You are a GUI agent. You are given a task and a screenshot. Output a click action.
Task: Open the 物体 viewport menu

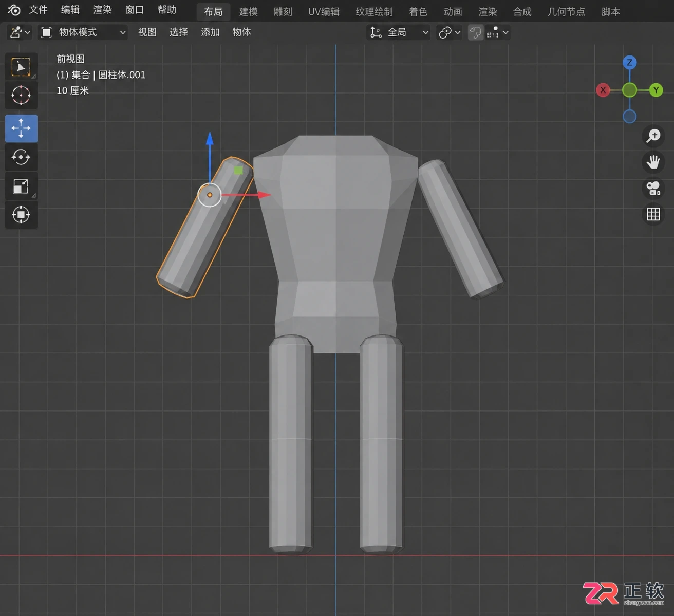click(241, 32)
